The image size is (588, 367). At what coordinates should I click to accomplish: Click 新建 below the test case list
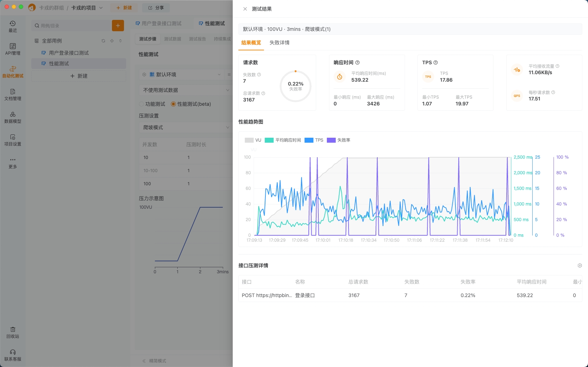point(79,76)
